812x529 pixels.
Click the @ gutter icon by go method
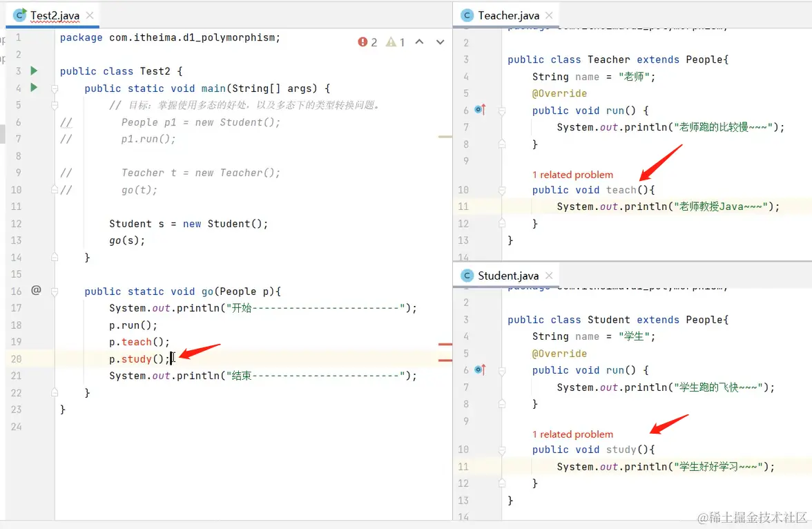[x=36, y=291]
